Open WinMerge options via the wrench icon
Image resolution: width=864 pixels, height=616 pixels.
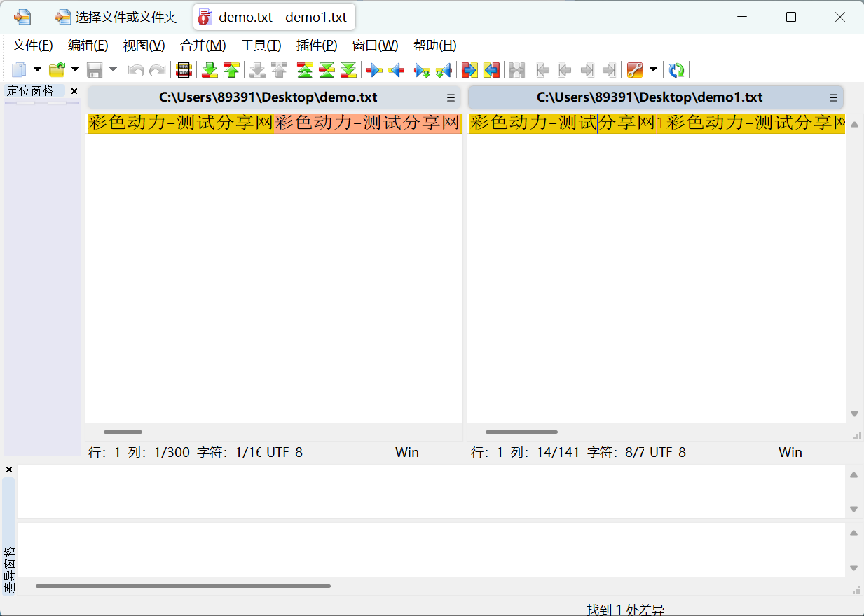tap(636, 69)
